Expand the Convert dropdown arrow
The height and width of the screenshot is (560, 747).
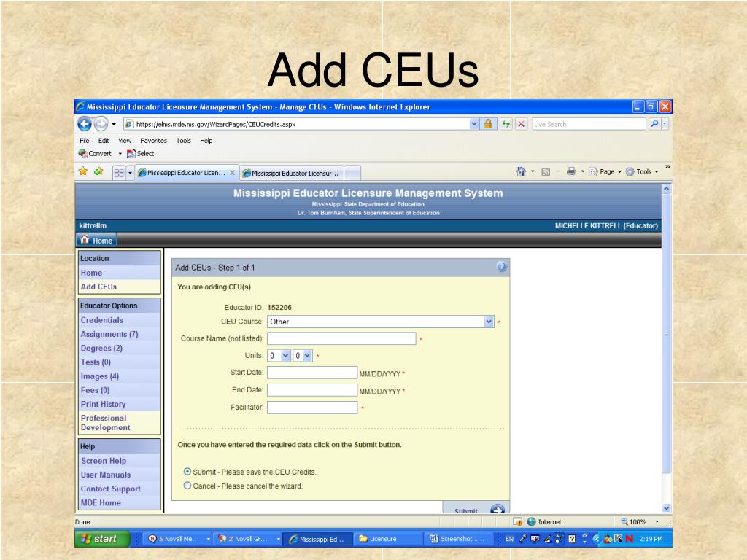(120, 154)
